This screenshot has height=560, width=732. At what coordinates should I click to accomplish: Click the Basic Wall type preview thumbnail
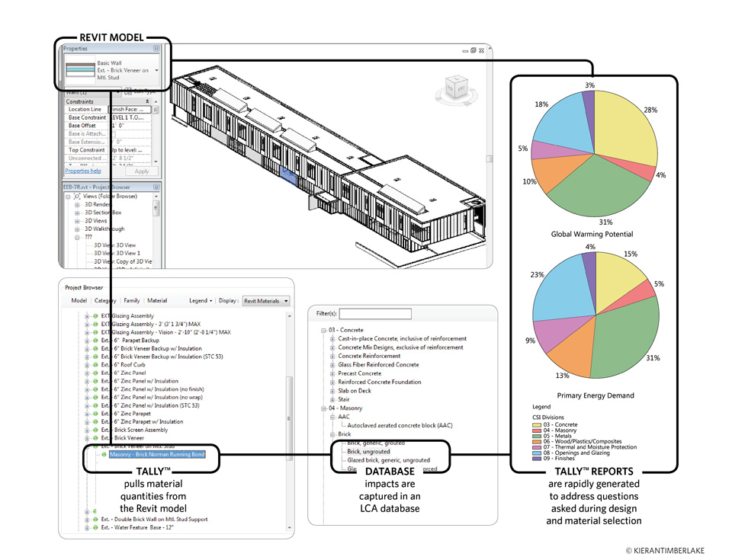pos(80,70)
